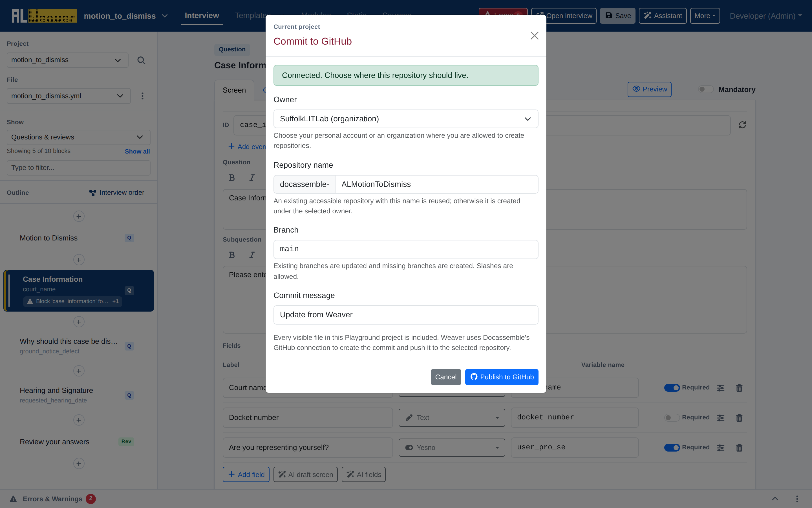Open Owner dropdown SuffolkLITLab
The height and width of the screenshot is (508, 812).
click(x=406, y=119)
